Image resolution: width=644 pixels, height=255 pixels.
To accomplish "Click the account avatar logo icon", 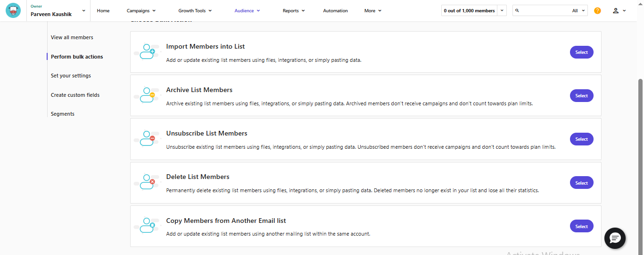I will pos(13,10).
